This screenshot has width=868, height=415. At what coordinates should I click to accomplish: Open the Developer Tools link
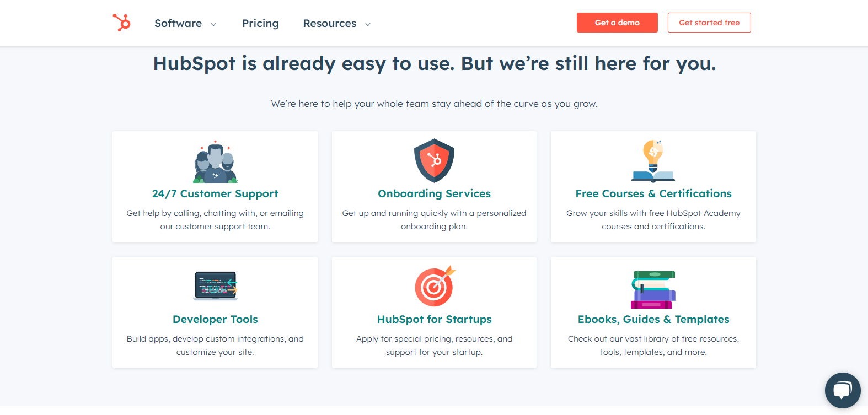pyautogui.click(x=215, y=319)
